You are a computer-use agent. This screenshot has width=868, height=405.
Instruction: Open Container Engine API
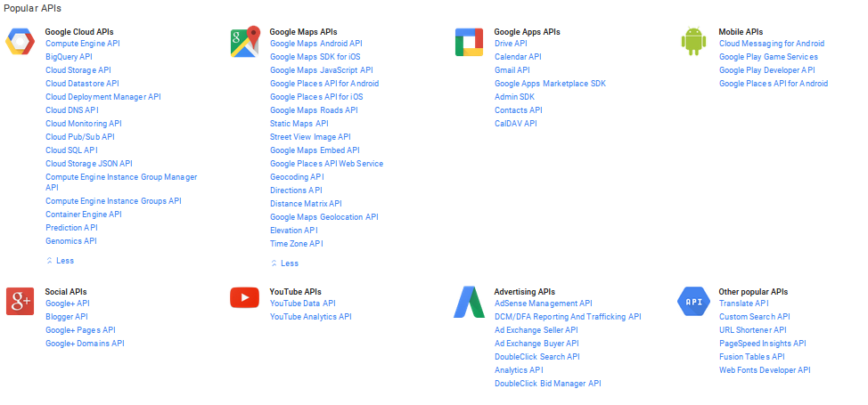pos(84,215)
